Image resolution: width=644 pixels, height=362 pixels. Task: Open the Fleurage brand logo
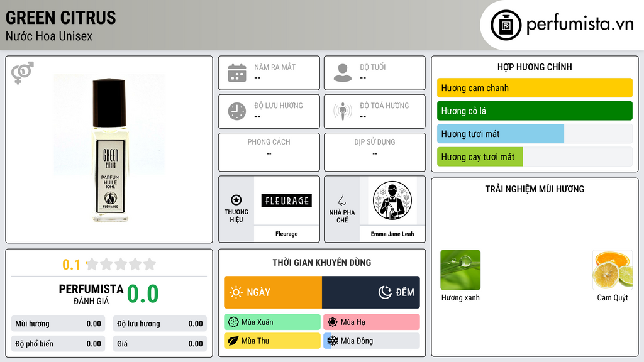tap(286, 200)
